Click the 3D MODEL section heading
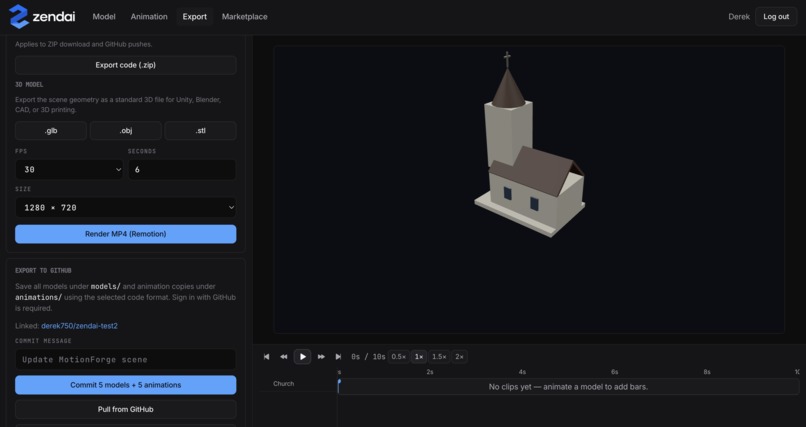Screen dimensions: 806x427 tap(29, 85)
